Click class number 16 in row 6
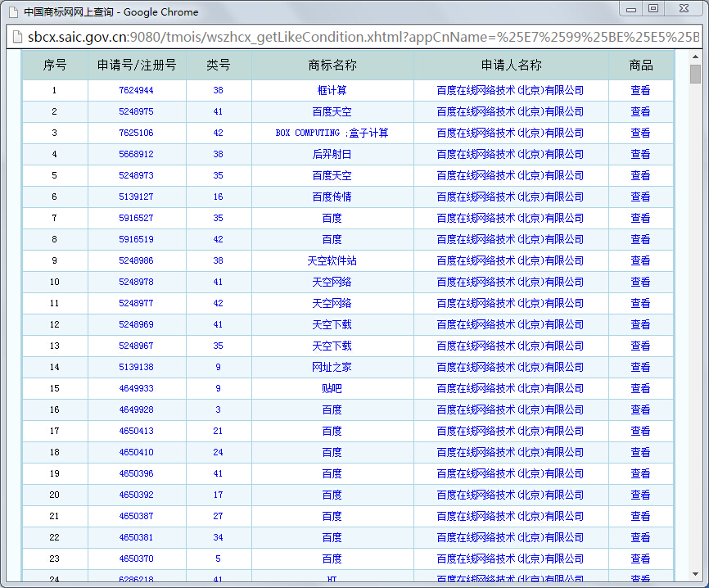 tap(218, 197)
